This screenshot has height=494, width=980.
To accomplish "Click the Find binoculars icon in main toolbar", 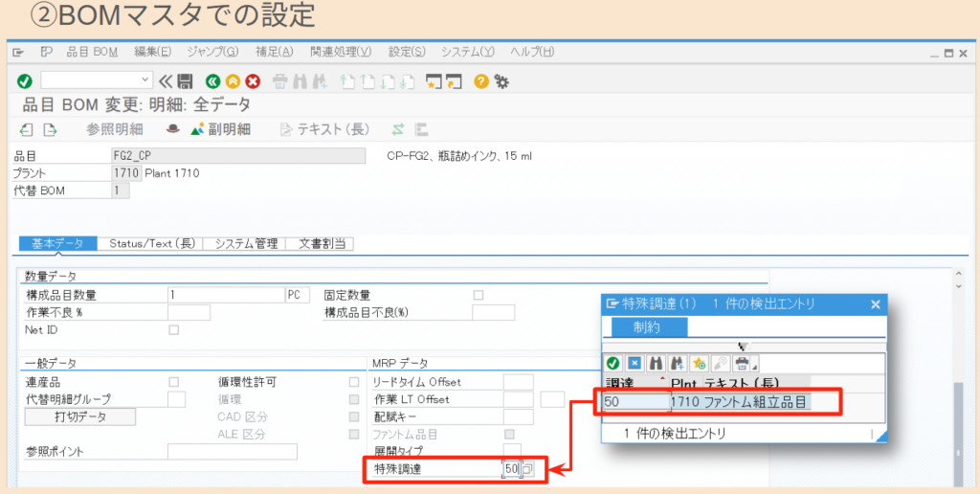I will point(301,80).
